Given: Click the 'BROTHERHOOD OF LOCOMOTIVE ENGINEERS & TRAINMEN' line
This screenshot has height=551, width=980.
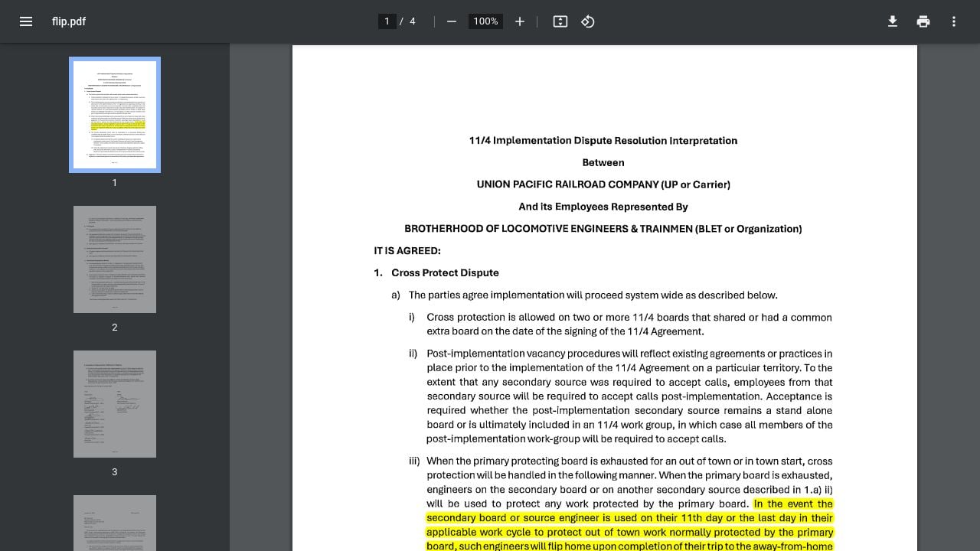Looking at the screenshot, I should 603,229.
